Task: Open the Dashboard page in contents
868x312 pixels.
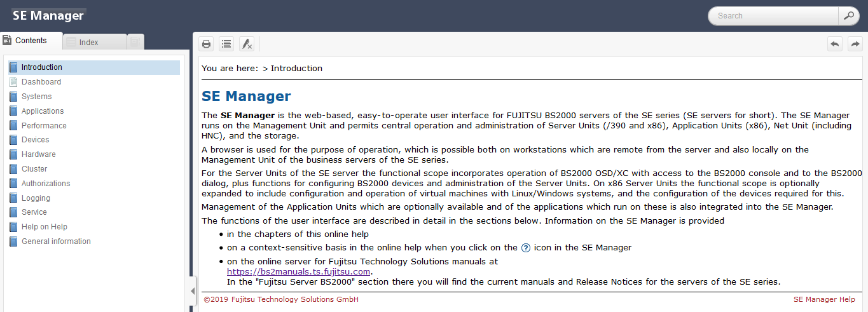Action: (x=41, y=82)
